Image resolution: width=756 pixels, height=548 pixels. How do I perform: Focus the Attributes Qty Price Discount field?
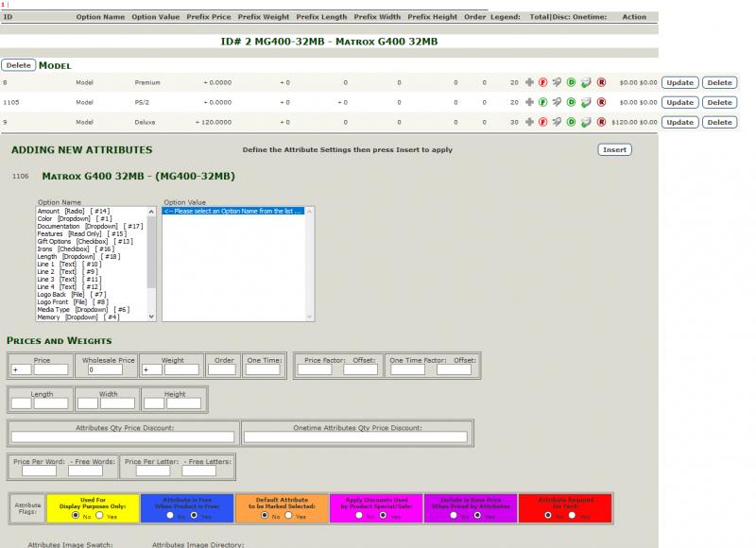pyautogui.click(x=123, y=437)
